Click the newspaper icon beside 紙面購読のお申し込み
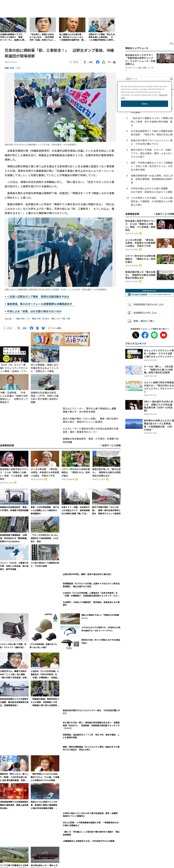This screenshot has height=868, width=174. coord(129,313)
